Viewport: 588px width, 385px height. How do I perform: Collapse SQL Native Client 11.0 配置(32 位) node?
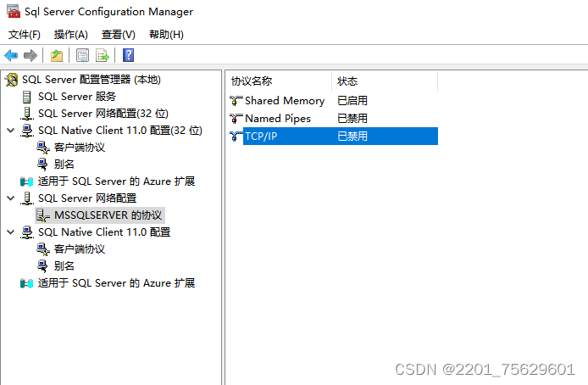tap(11, 131)
